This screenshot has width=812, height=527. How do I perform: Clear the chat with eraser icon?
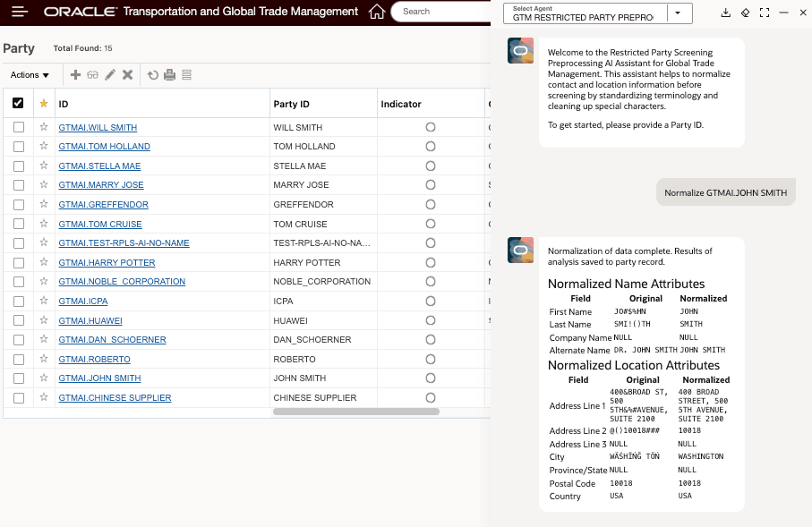[x=745, y=13]
